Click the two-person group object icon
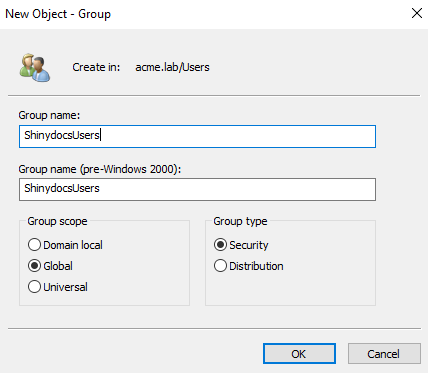The width and height of the screenshot is (428, 373). click(35, 68)
